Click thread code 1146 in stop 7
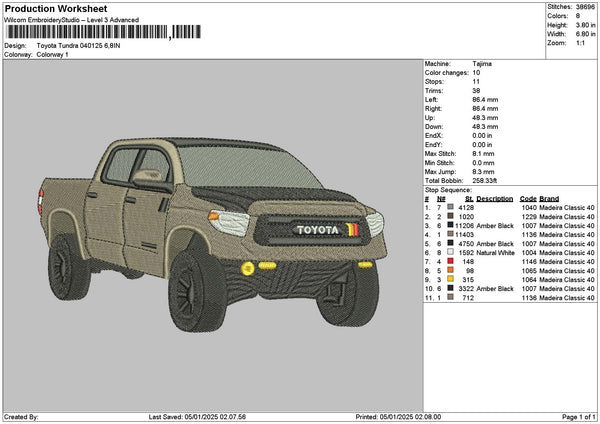Image resolution: width=600 pixels, height=424 pixels. click(529, 261)
